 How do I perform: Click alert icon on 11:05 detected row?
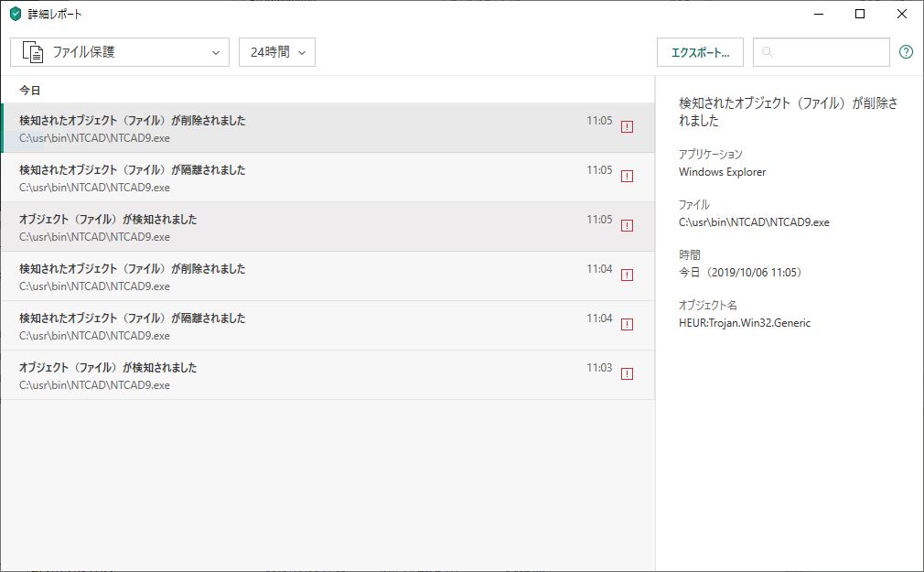pos(627,226)
